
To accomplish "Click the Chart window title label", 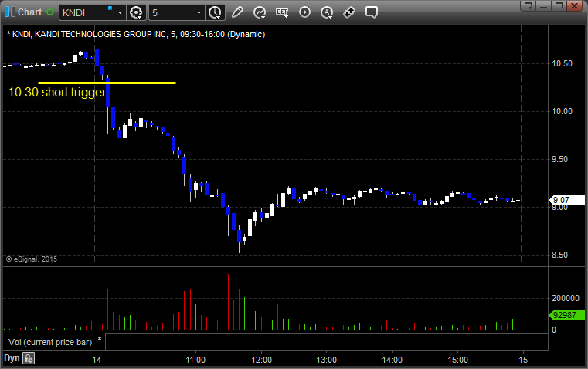I will click(x=29, y=12).
